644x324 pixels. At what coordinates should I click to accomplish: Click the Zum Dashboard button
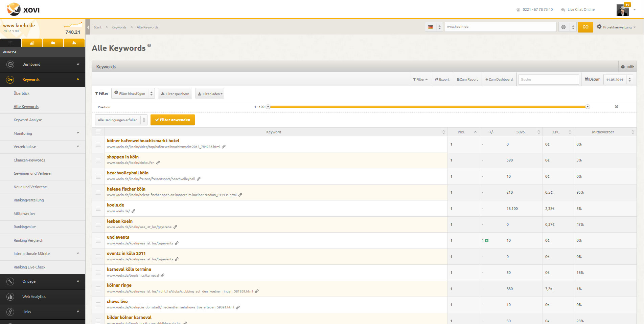click(499, 80)
